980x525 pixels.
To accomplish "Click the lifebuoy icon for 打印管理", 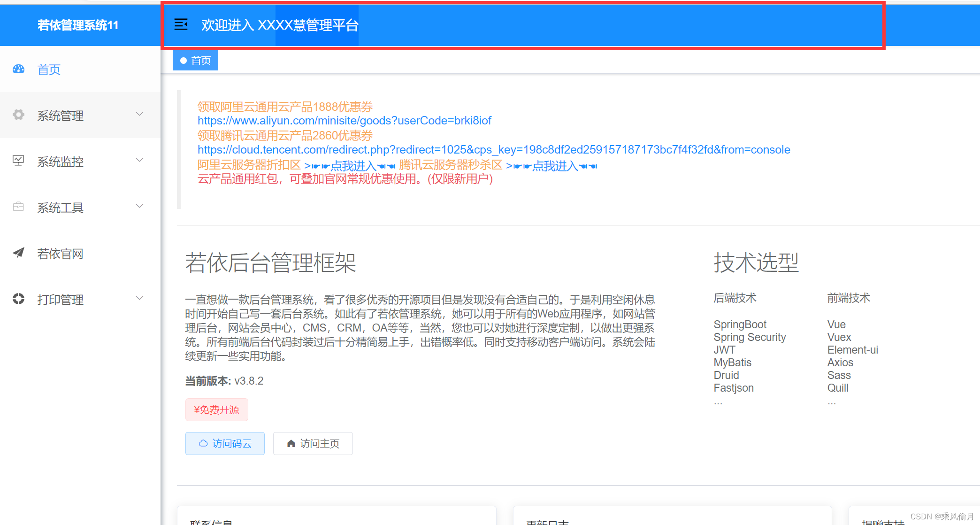I will pyautogui.click(x=18, y=299).
